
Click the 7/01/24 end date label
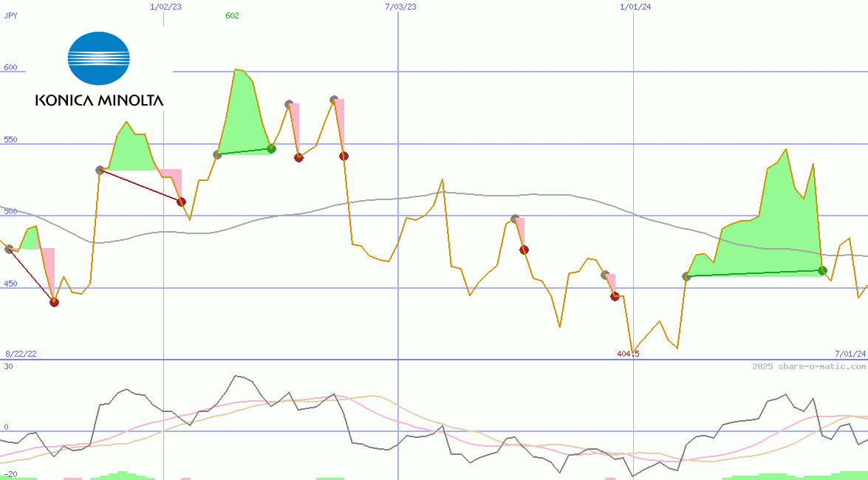click(850, 354)
